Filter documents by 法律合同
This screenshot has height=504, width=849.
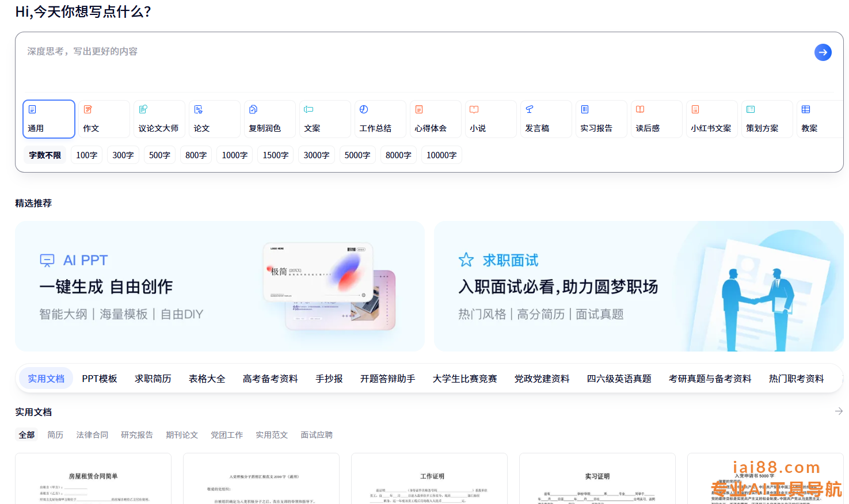point(92,435)
